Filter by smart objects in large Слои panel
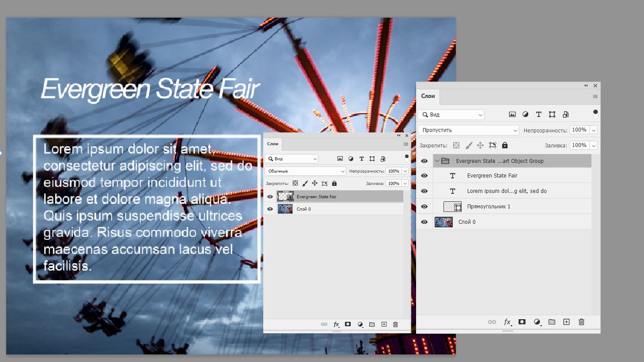This screenshot has height=362, width=644. pyautogui.click(x=565, y=114)
